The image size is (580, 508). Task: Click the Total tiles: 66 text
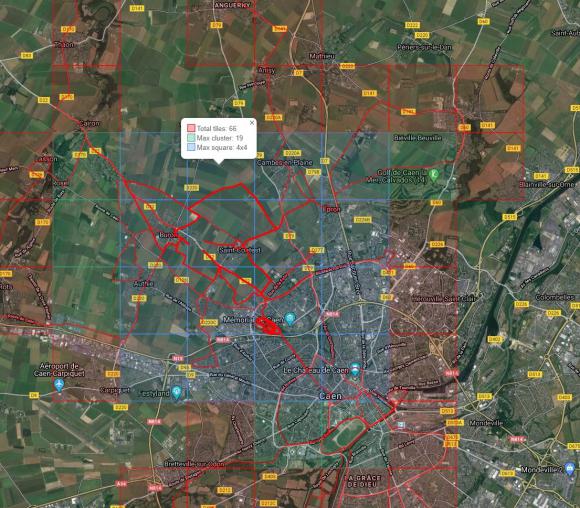pyautogui.click(x=216, y=128)
